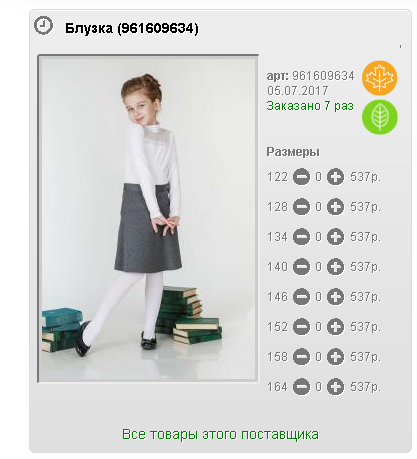This screenshot has width=417, height=459.
Task: Open "Все товары этого поставщика" link
Action: click(220, 434)
